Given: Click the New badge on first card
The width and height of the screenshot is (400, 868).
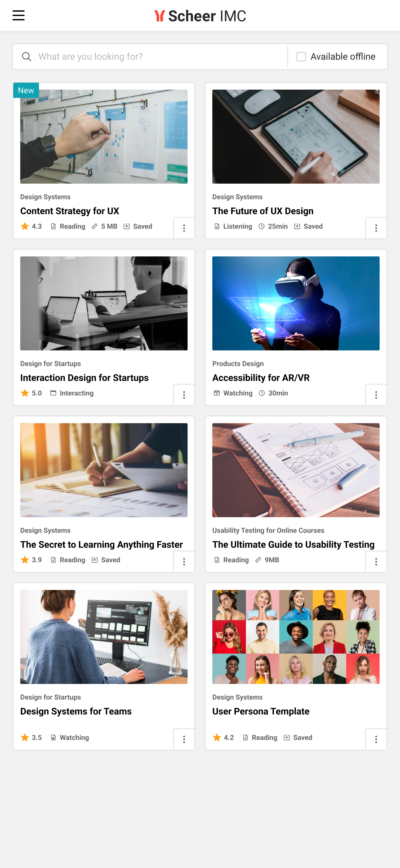Looking at the screenshot, I should pyautogui.click(x=26, y=90).
